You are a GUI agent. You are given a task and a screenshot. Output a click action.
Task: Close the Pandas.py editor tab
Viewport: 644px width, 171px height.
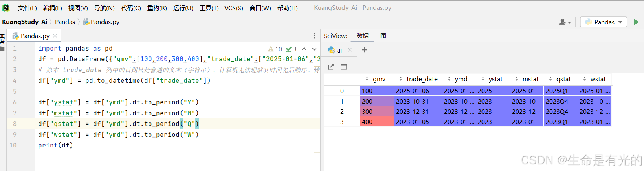pyautogui.click(x=55, y=36)
